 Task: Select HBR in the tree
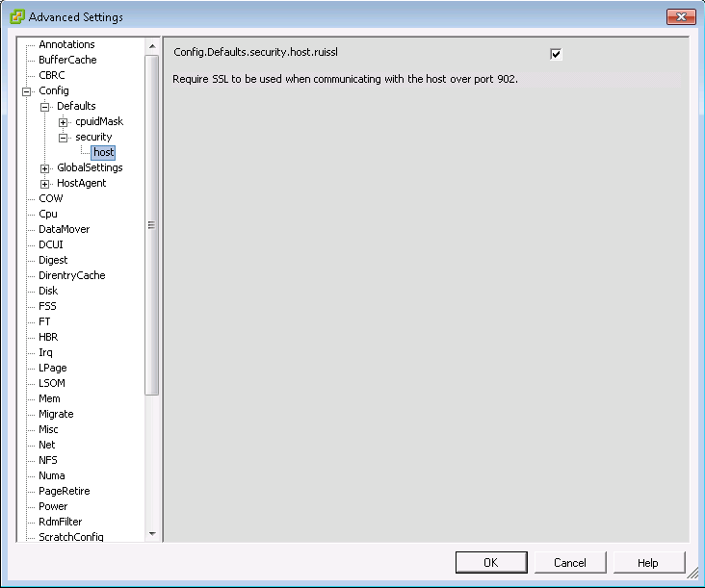[x=48, y=337]
